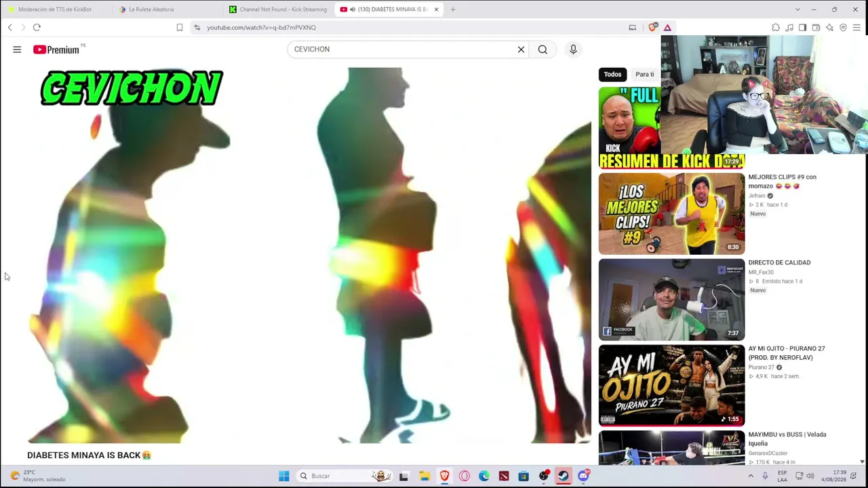Open Opera GX from the taskbar
The height and width of the screenshot is (488, 868).
[464, 476]
